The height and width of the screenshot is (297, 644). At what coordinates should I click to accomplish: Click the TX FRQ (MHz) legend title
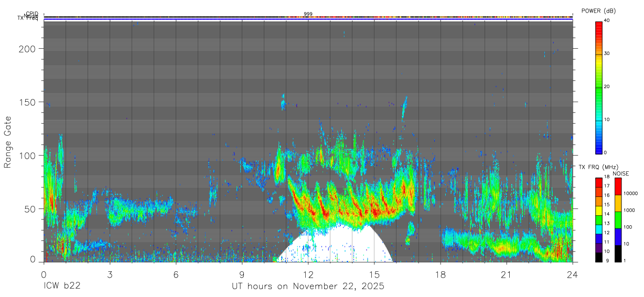pyautogui.click(x=598, y=167)
